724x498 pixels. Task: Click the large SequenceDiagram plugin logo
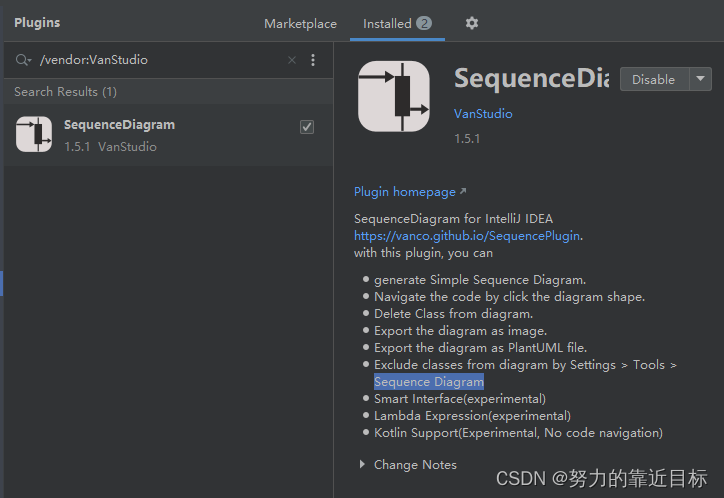point(394,96)
